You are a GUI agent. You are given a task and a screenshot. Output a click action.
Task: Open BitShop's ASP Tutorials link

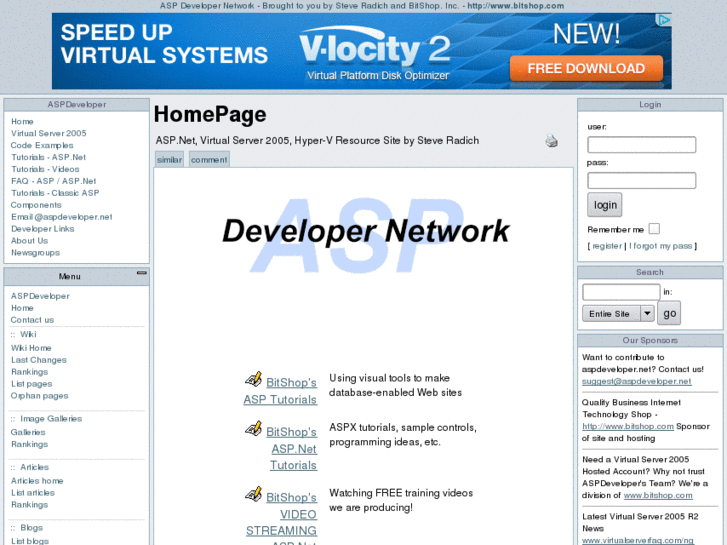click(281, 391)
